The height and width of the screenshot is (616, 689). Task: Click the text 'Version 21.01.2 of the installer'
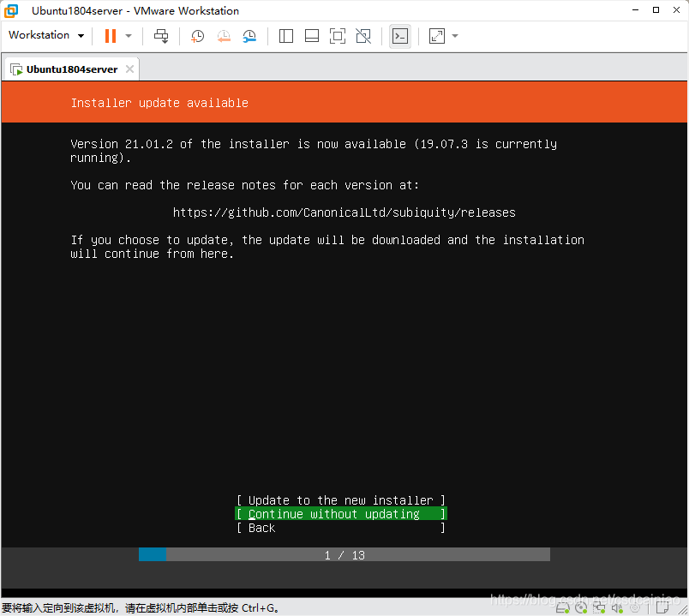(x=180, y=144)
